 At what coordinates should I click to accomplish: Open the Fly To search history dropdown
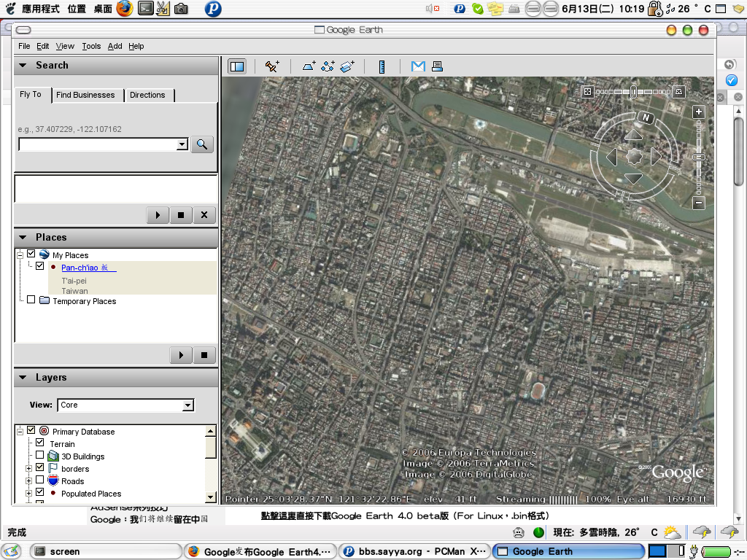[182, 144]
